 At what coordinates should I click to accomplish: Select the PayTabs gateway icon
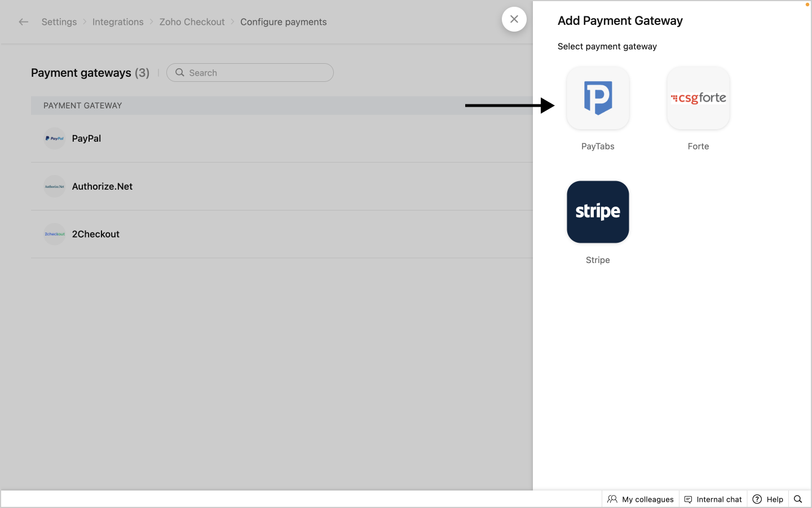(x=598, y=98)
